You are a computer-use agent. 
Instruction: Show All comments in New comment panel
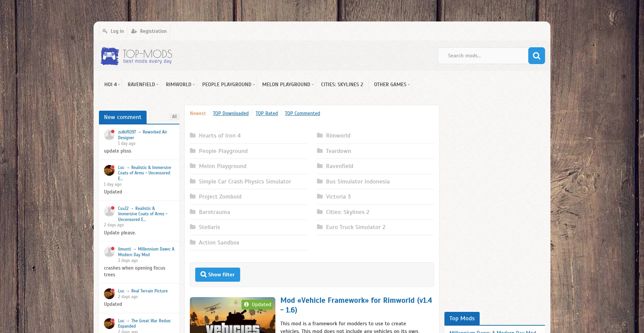tap(174, 117)
